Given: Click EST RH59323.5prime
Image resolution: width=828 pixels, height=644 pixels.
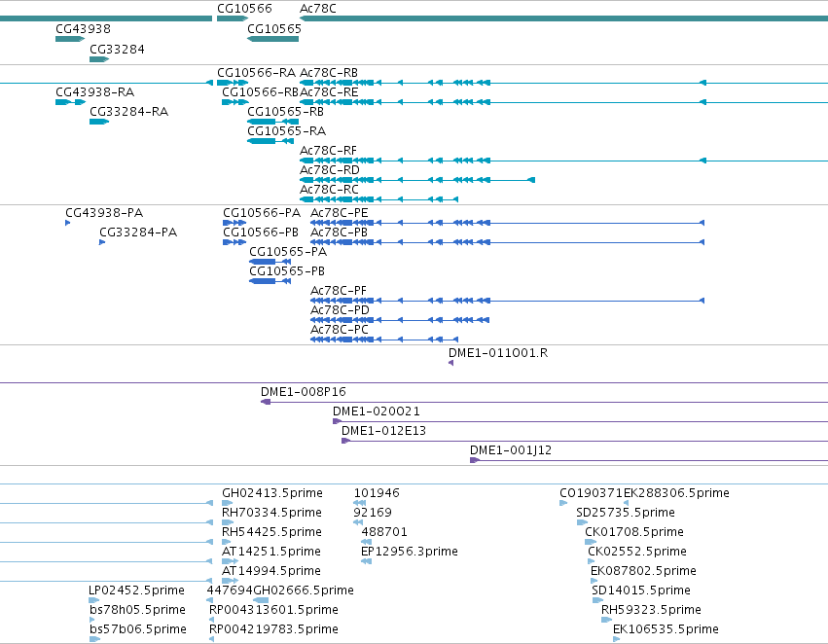Looking at the screenshot, I should point(651,610).
